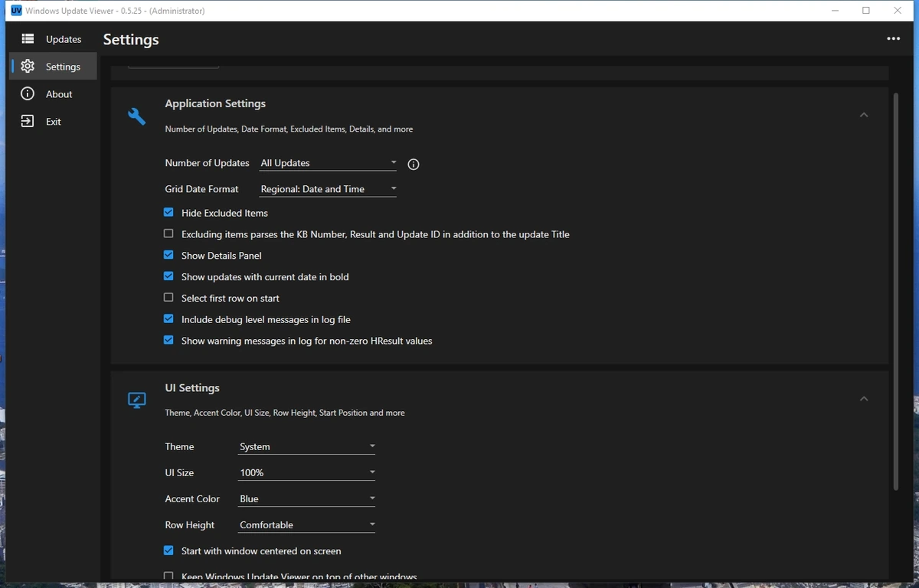Toggle Include debug level messages in log file

click(x=168, y=319)
